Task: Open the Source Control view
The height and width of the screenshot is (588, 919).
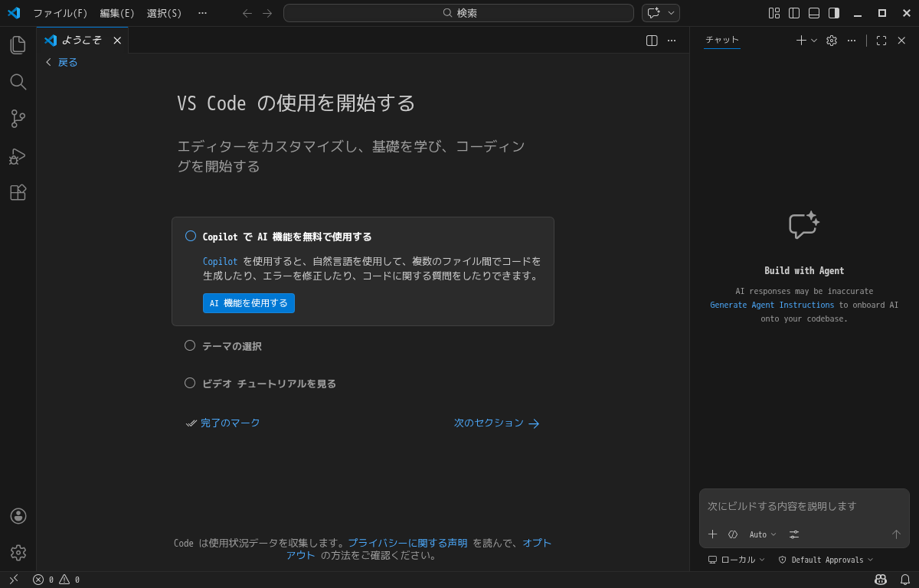Action: click(x=18, y=119)
